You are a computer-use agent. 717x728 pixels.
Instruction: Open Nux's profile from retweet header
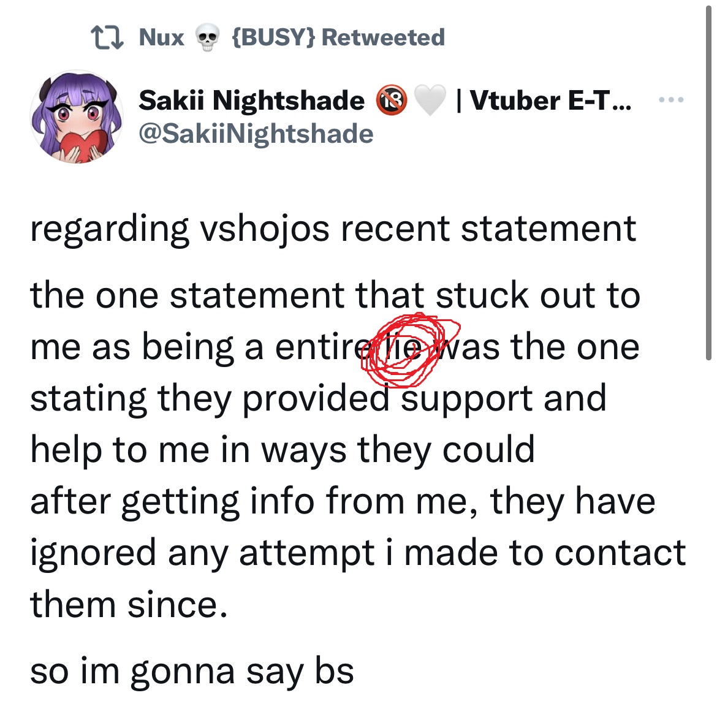(x=161, y=37)
